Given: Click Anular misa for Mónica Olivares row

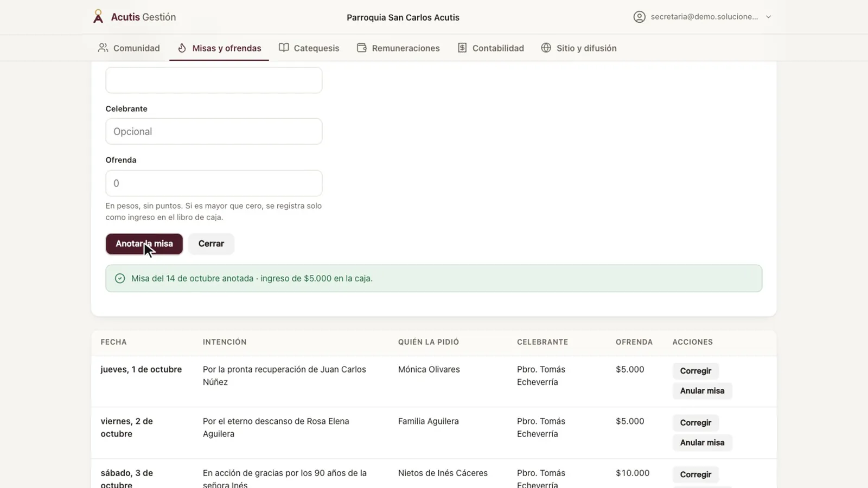Looking at the screenshot, I should coord(702,391).
